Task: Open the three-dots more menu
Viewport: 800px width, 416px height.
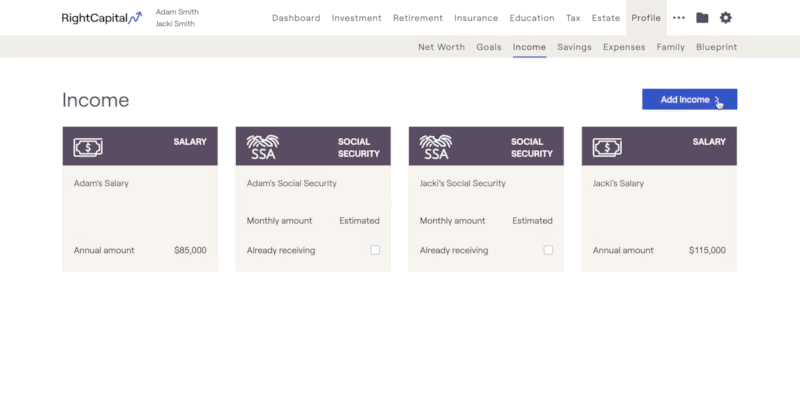Action: tap(679, 18)
